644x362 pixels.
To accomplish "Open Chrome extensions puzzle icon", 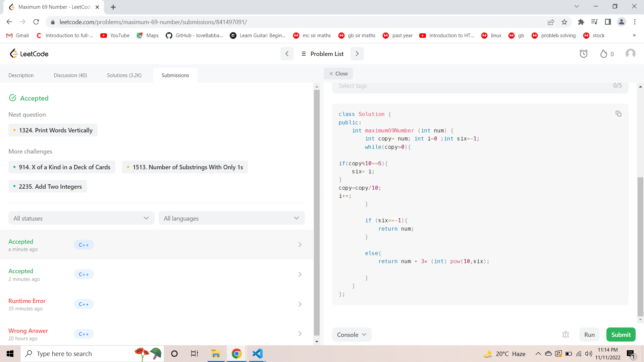I will 581,22.
